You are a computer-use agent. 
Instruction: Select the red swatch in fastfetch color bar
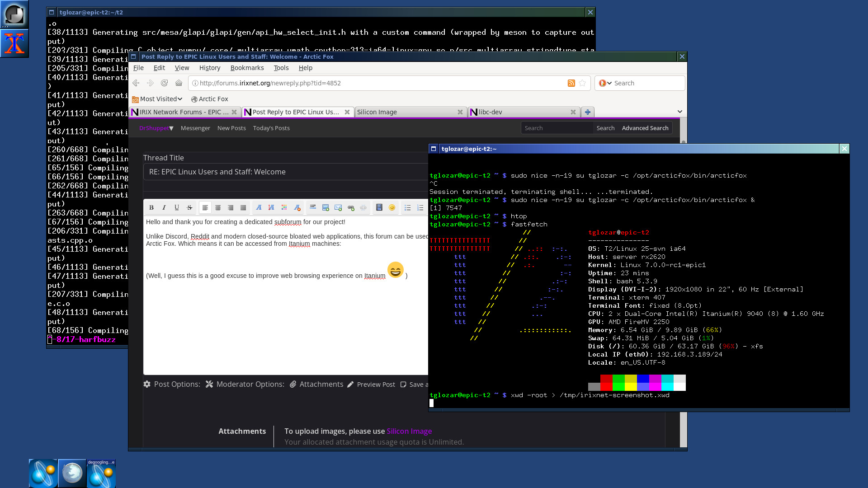tap(606, 383)
